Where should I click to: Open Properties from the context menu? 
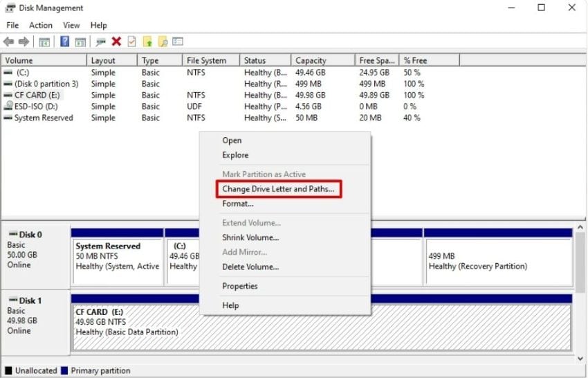[x=285, y=286]
